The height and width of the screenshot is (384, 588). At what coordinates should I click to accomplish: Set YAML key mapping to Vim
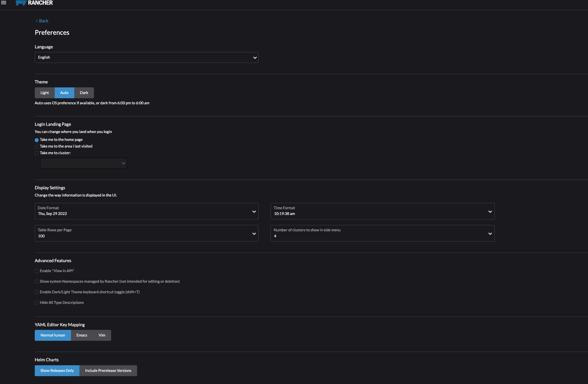point(102,335)
